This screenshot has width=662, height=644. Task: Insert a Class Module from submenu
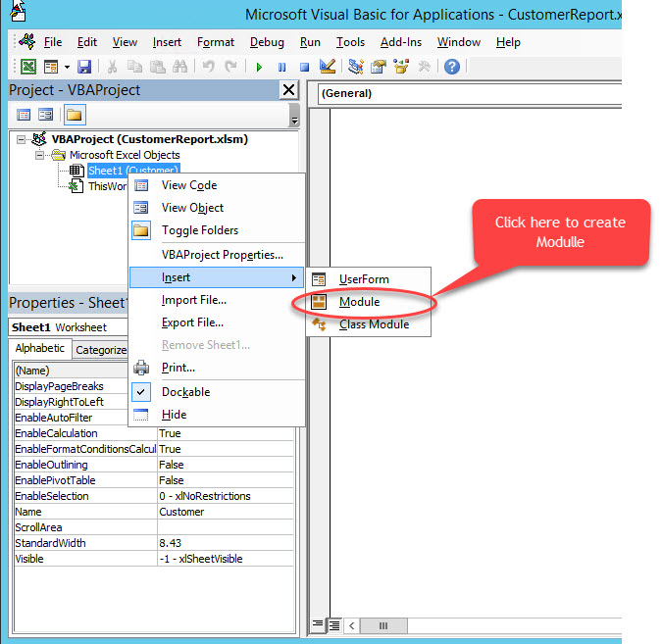tap(368, 324)
